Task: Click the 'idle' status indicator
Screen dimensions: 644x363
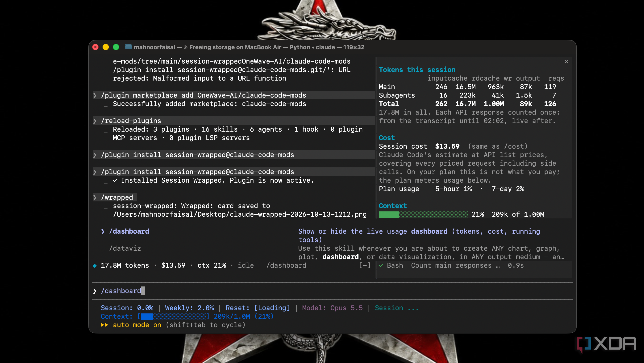Action: (x=246, y=265)
